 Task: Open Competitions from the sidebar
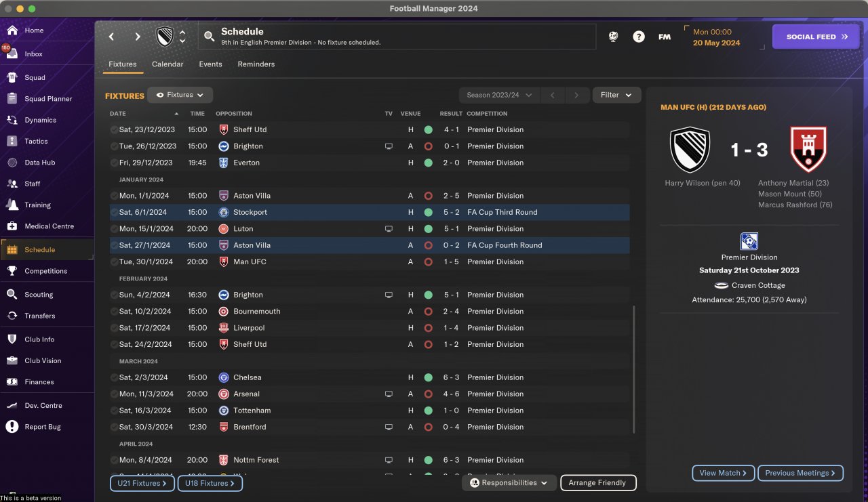[x=46, y=271]
